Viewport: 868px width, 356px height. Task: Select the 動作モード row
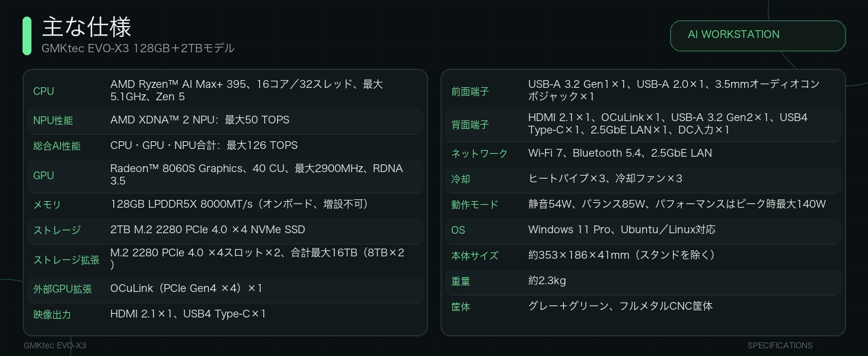643,205
